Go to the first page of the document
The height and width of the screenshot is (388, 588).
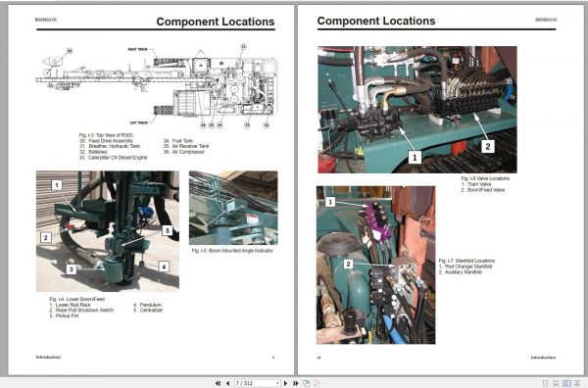[x=218, y=383]
